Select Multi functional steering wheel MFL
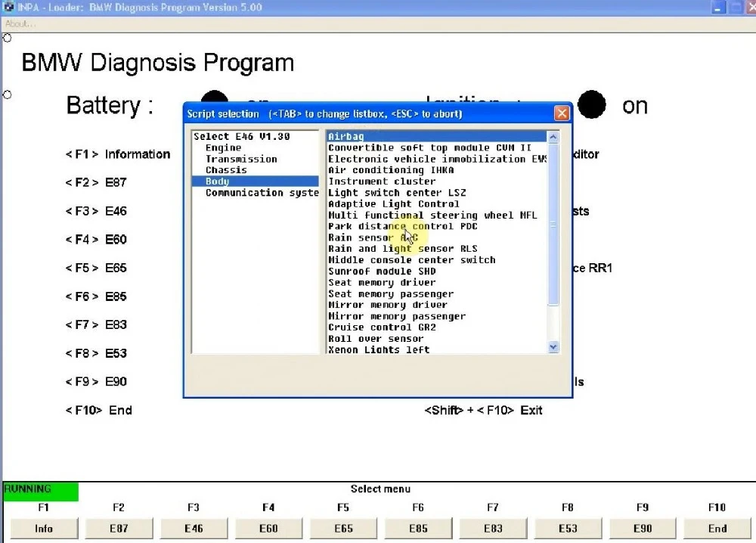This screenshot has height=543, width=756. pos(437,215)
